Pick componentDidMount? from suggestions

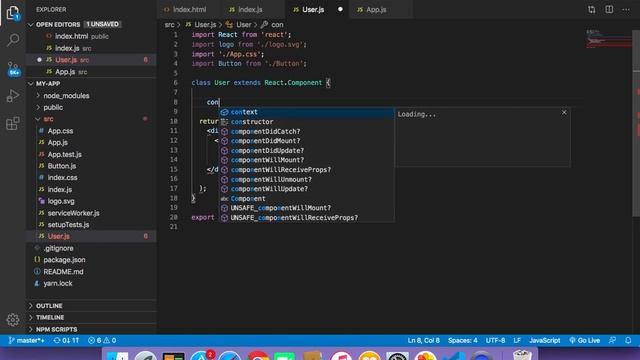[307, 141]
